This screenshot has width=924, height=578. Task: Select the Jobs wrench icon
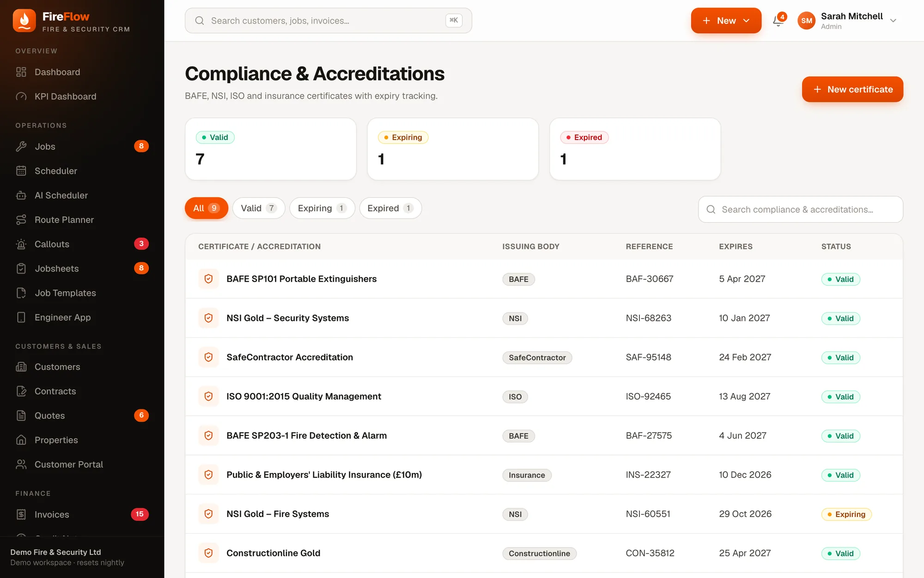(21, 147)
